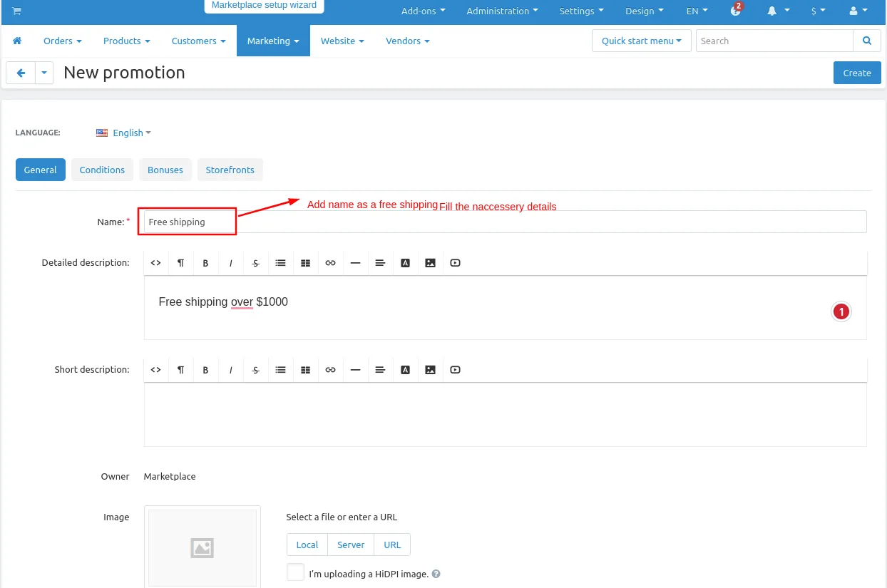Choose URL image source

(x=392, y=545)
